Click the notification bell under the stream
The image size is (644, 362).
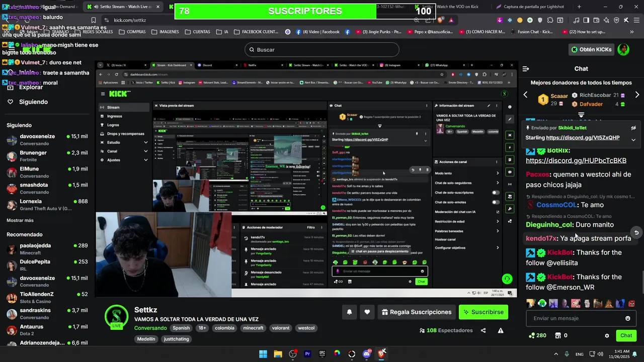349,312
